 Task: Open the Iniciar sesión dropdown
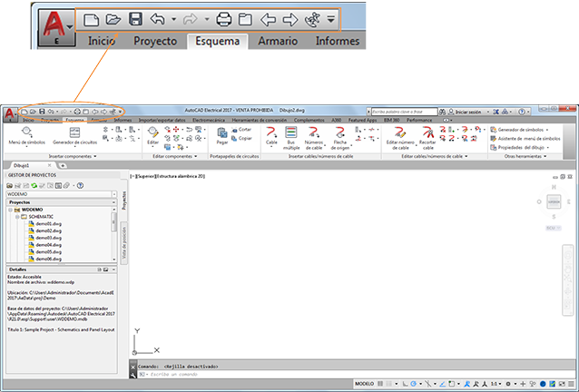[x=487, y=112]
